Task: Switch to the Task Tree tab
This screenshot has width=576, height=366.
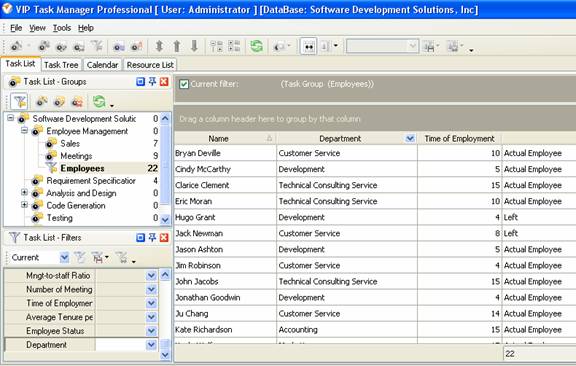Action: pos(61,65)
